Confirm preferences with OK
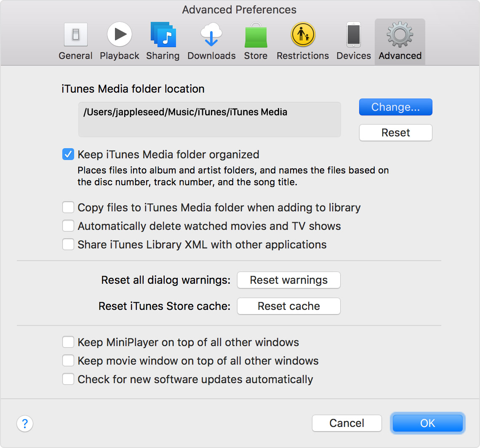The height and width of the screenshot is (448, 480). click(x=428, y=423)
